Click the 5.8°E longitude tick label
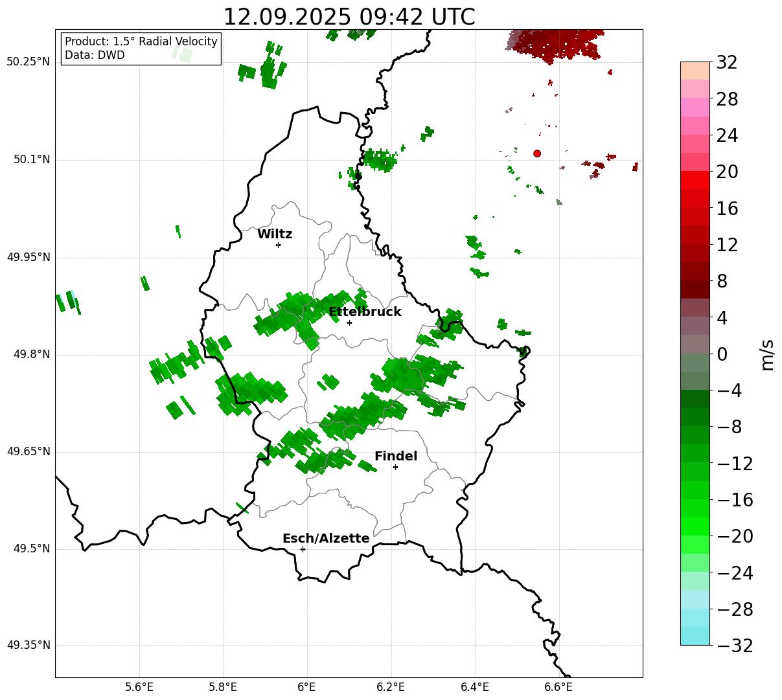This screenshot has height=700, width=782. point(223,687)
